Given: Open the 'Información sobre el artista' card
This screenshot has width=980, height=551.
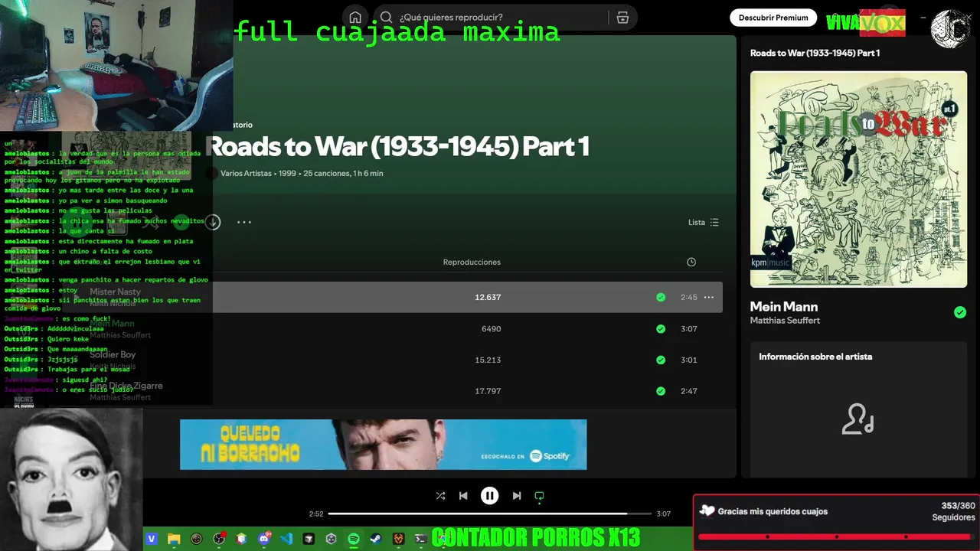Looking at the screenshot, I should pyautogui.click(x=858, y=409).
